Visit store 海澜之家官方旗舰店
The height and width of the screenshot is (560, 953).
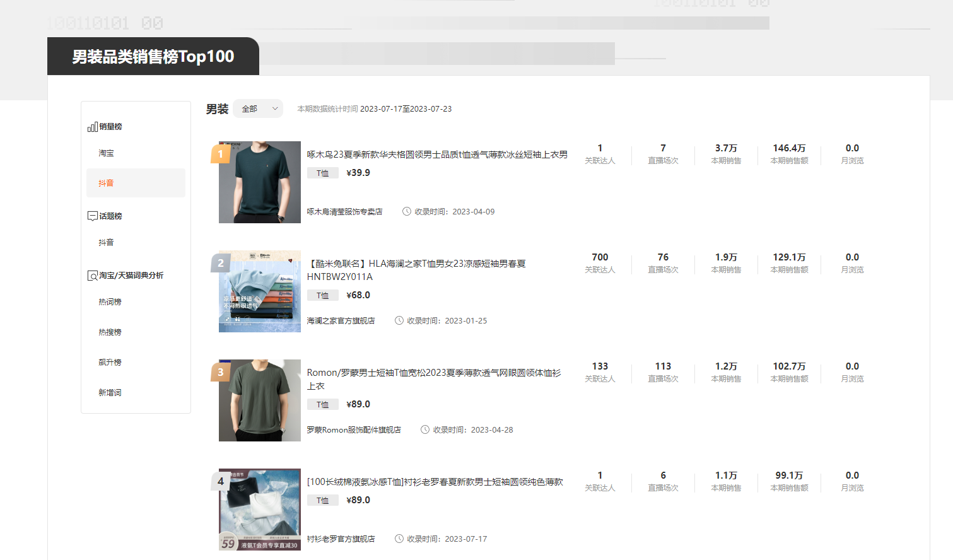pos(341,321)
